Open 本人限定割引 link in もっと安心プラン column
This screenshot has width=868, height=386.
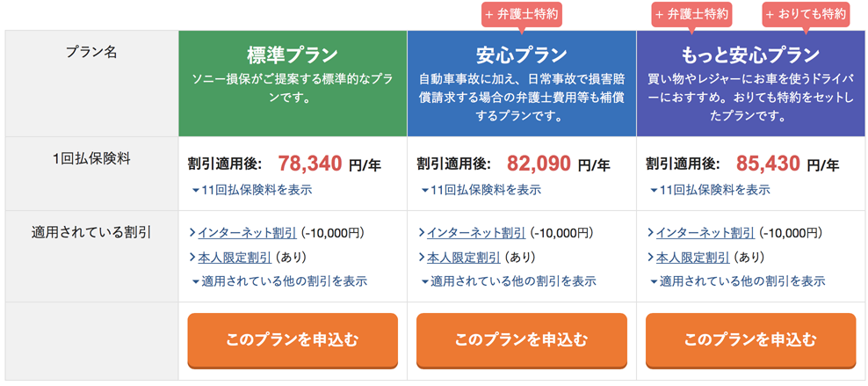(693, 257)
